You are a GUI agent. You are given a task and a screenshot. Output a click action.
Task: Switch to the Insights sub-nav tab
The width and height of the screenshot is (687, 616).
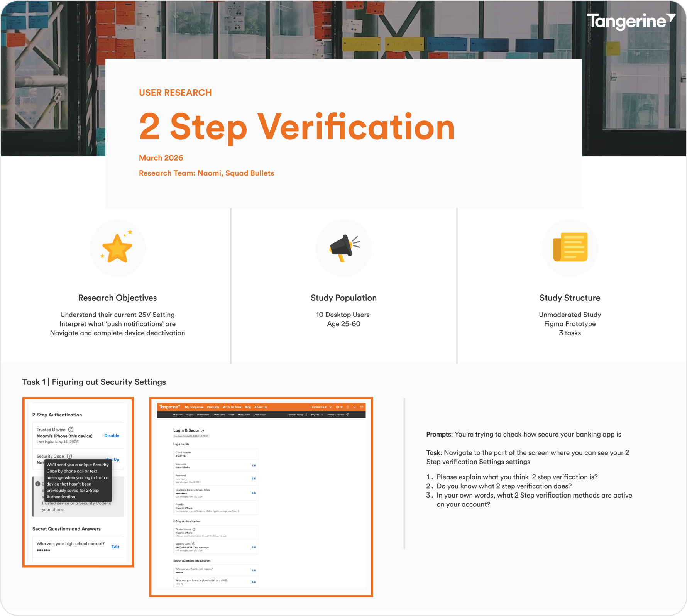[190, 415]
